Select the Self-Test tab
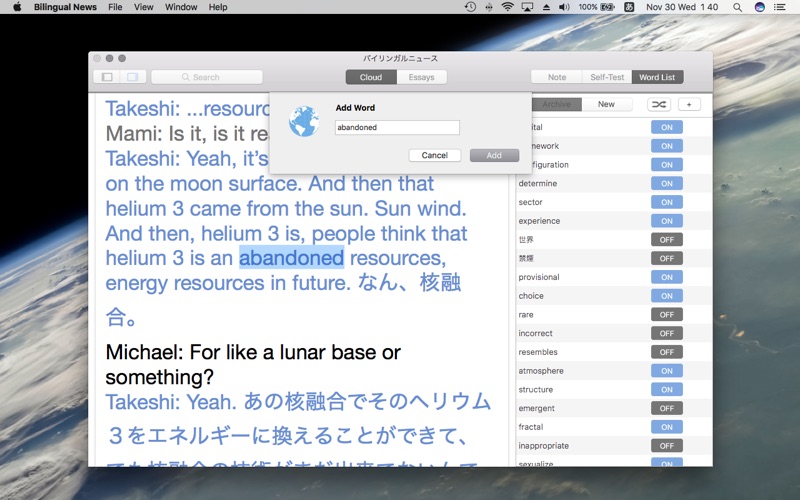800x500 pixels. tap(607, 77)
